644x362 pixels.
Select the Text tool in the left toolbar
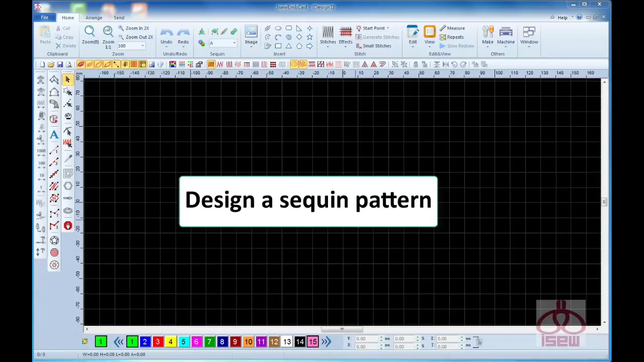pos(54,135)
